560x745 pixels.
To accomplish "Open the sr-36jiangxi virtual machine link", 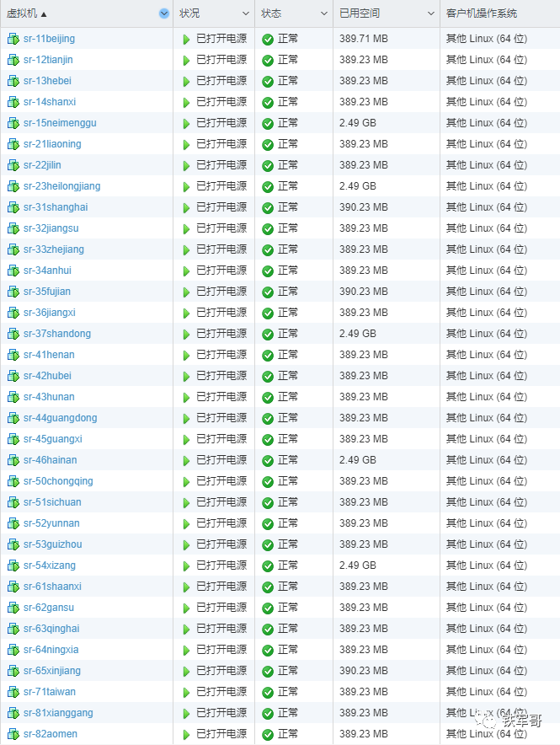I will click(50, 313).
